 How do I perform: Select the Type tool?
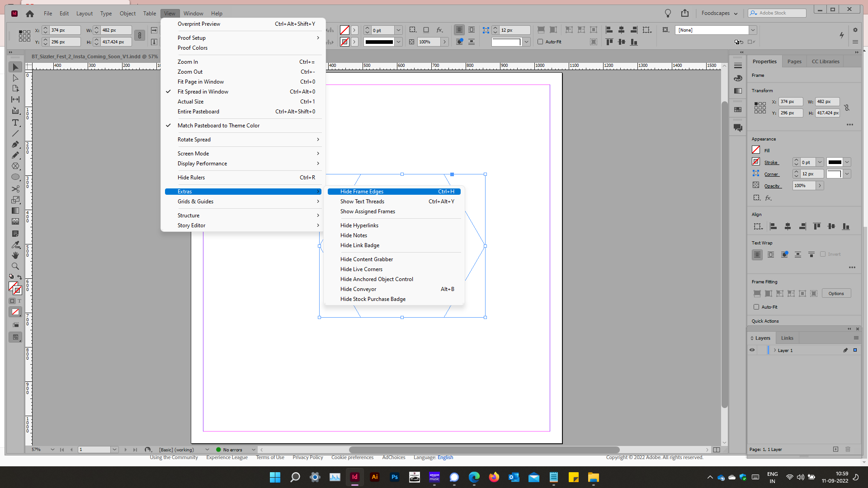pyautogui.click(x=15, y=122)
